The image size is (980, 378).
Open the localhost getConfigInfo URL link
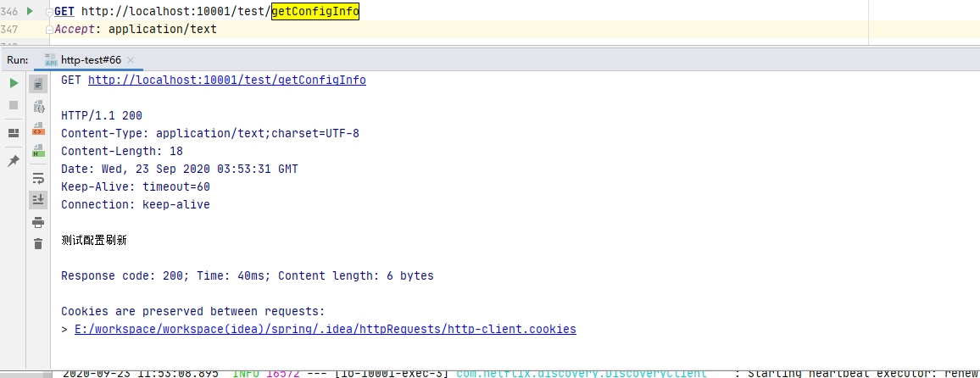pyautogui.click(x=226, y=80)
